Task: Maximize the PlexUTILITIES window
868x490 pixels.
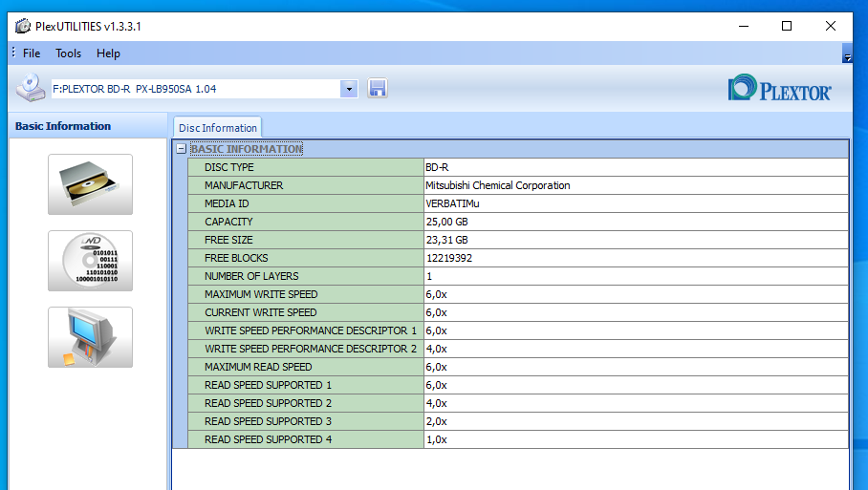Action: coord(787,26)
